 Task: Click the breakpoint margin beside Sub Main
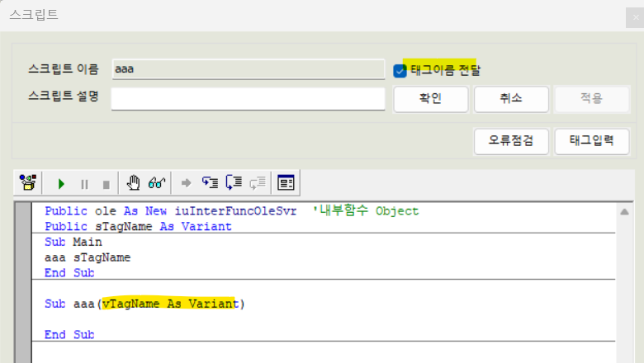(23, 242)
